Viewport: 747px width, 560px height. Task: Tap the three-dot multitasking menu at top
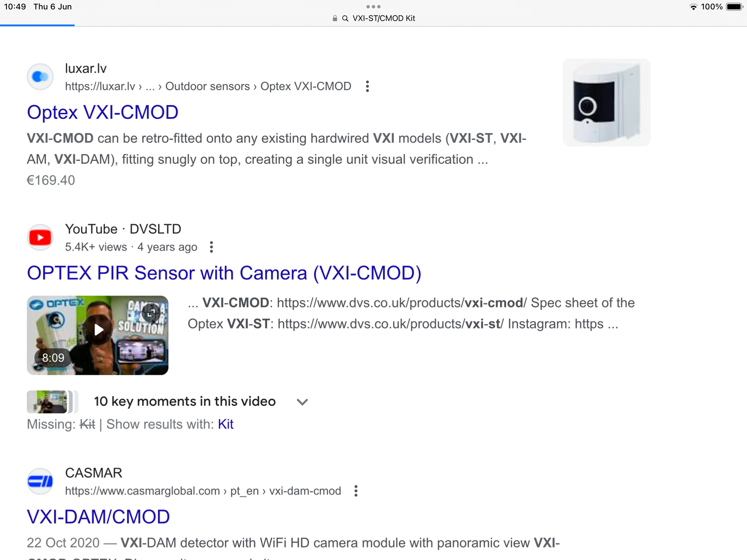pos(373,7)
